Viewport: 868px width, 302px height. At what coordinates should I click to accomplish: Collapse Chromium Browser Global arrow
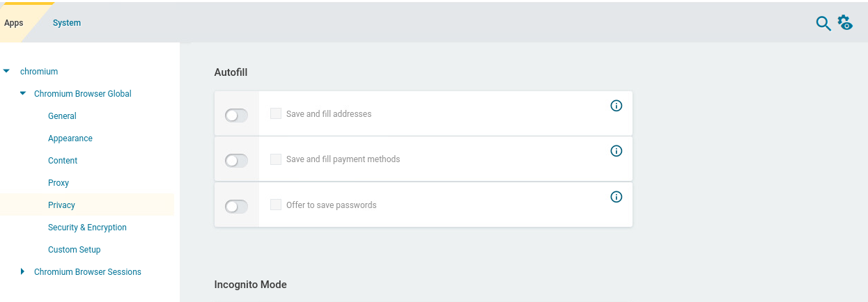point(23,93)
